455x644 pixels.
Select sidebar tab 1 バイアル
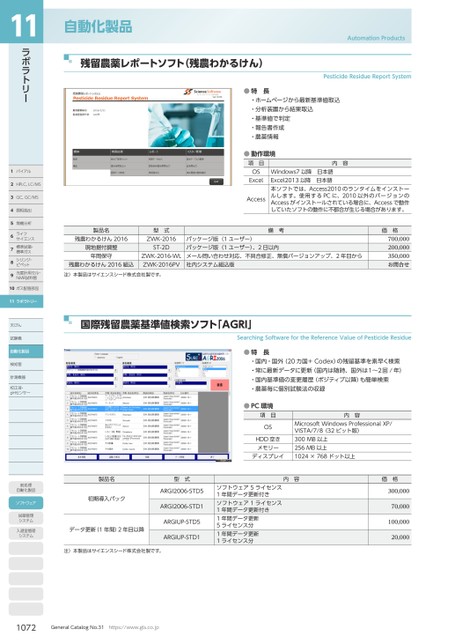point(25,171)
